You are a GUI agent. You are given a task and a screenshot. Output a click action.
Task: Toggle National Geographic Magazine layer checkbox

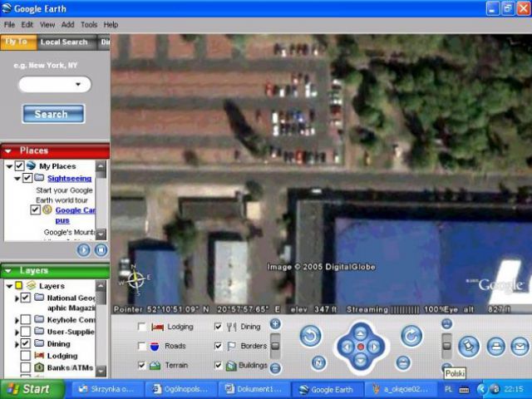pyautogui.click(x=26, y=298)
